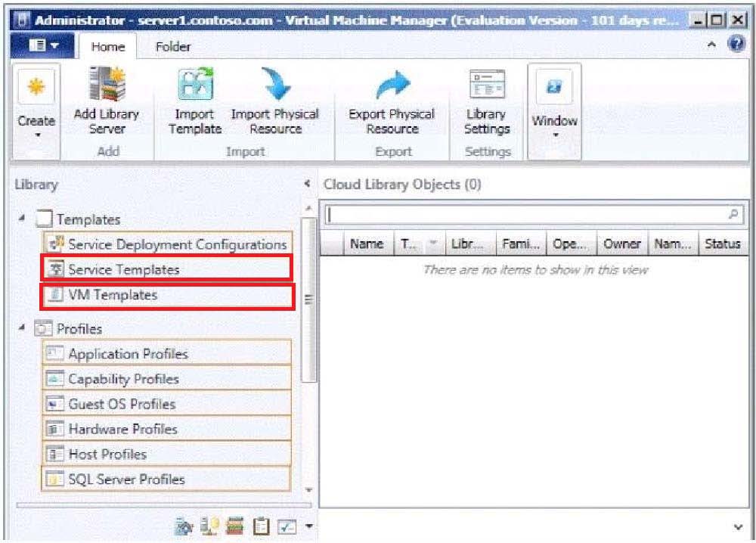Image resolution: width=756 pixels, height=543 pixels.
Task: Open the Create menu button
Action: point(36,111)
